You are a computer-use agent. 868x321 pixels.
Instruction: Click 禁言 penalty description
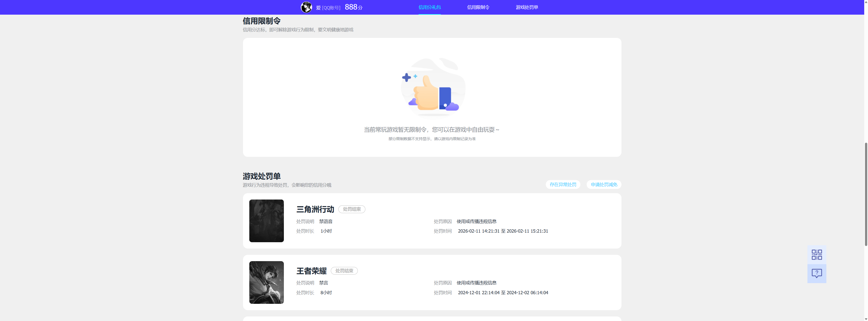pos(323,283)
